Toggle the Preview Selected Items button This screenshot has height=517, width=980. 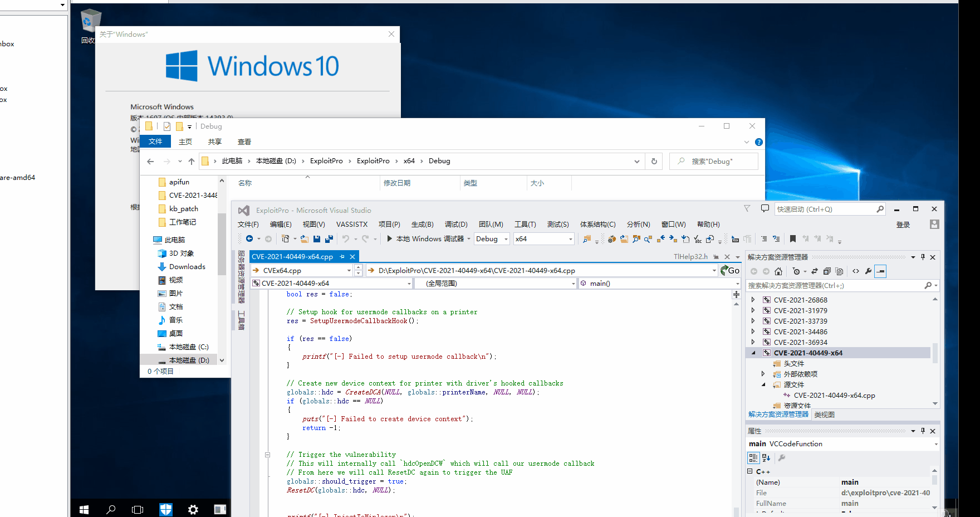point(880,271)
